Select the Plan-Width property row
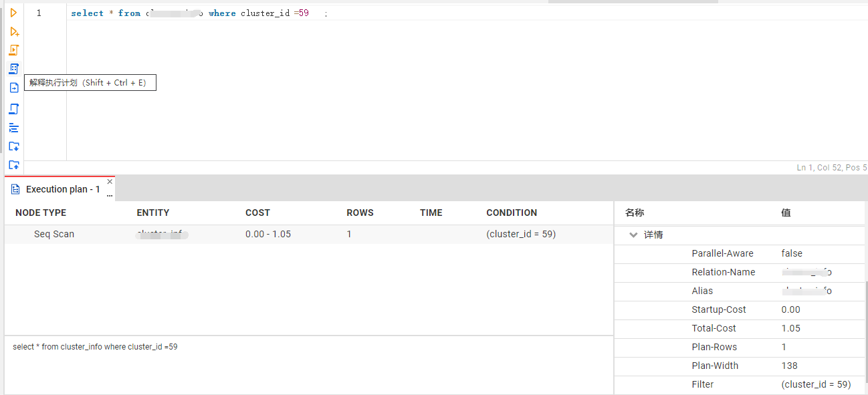Image resolution: width=868 pixels, height=395 pixels. click(739, 366)
